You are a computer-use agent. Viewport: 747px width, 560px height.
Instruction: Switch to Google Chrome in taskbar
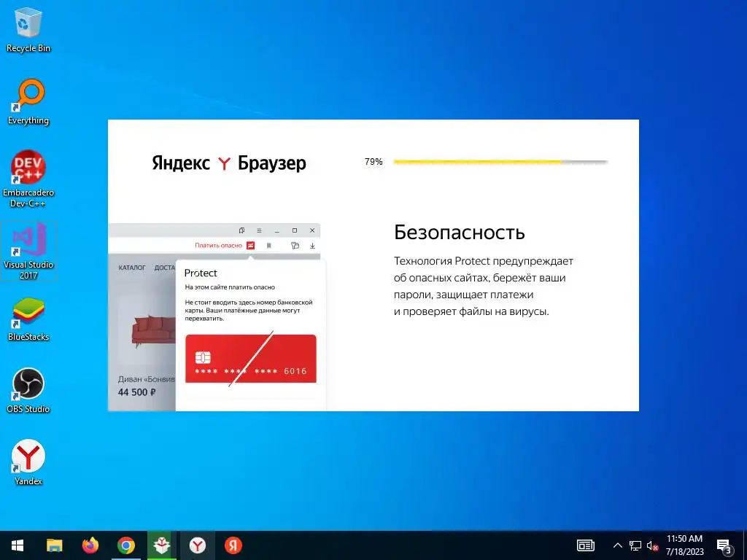click(x=125, y=545)
